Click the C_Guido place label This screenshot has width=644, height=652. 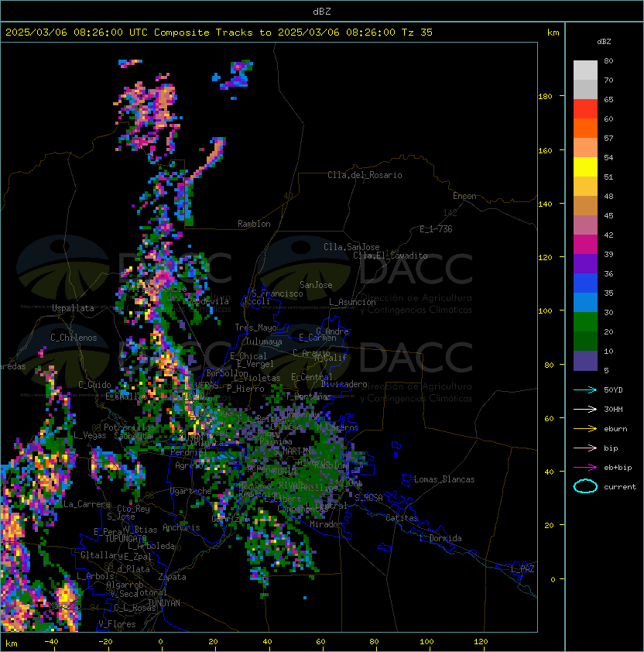(x=94, y=385)
